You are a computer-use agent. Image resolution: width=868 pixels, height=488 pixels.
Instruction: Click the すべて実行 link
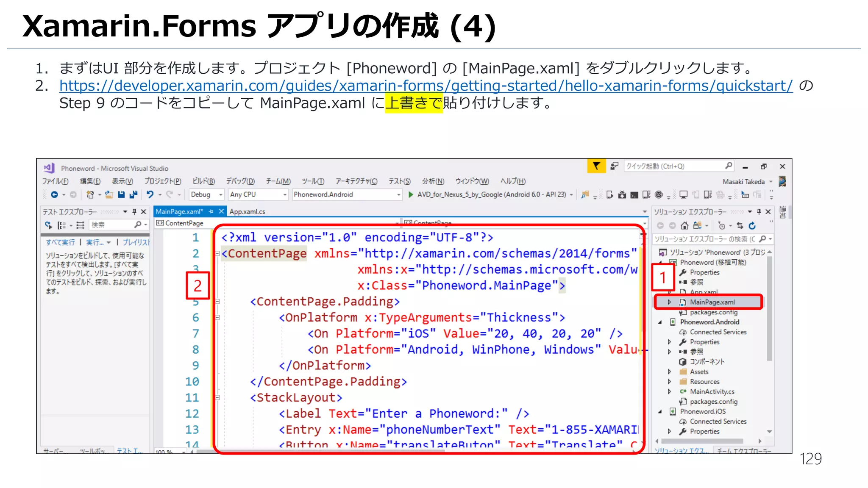click(x=60, y=242)
